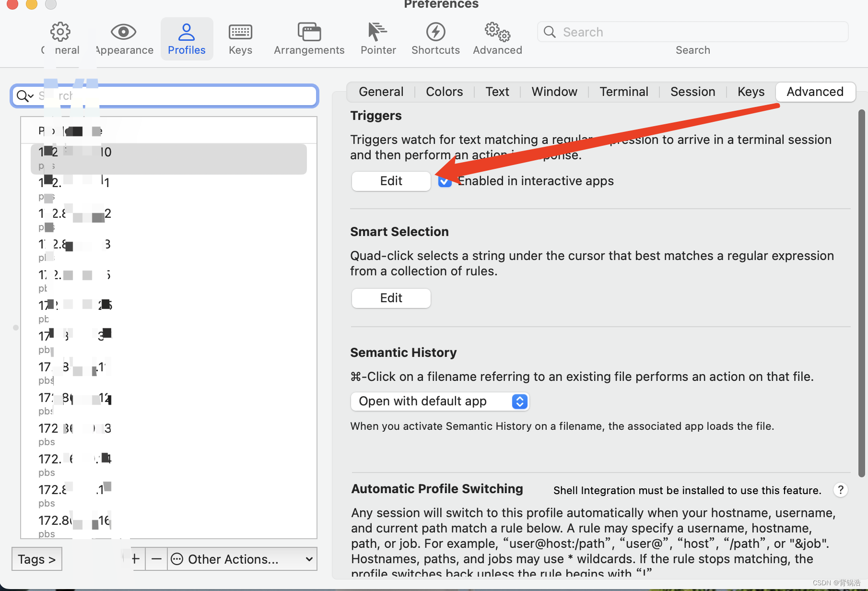Screen dimensions: 868x591
Task: Open the Semantic History action dropdown
Action: tap(440, 401)
